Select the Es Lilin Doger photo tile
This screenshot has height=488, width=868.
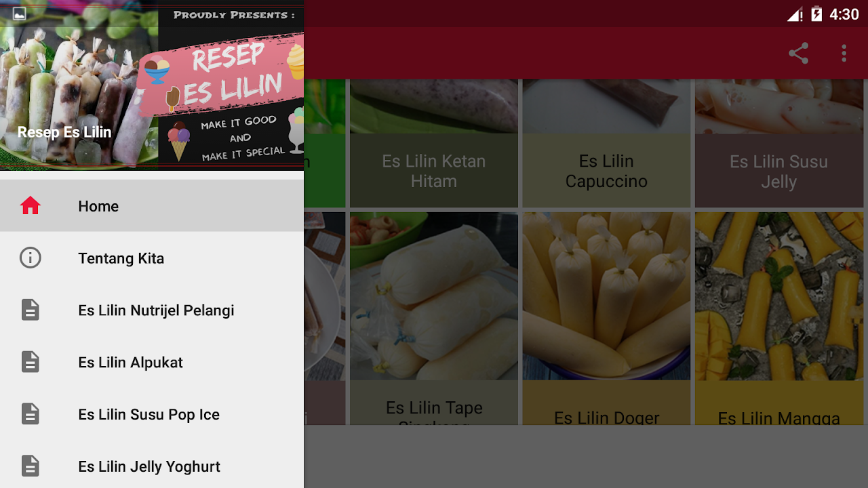(606, 319)
